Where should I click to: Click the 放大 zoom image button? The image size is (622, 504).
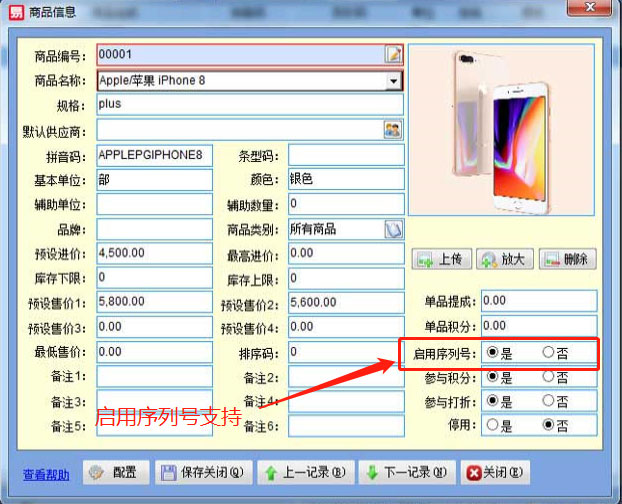[x=503, y=259]
